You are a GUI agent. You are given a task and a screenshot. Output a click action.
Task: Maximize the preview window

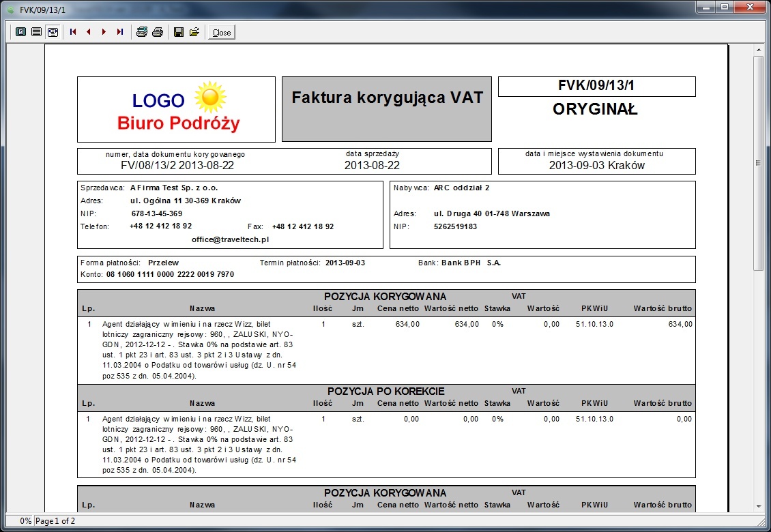tap(725, 7)
